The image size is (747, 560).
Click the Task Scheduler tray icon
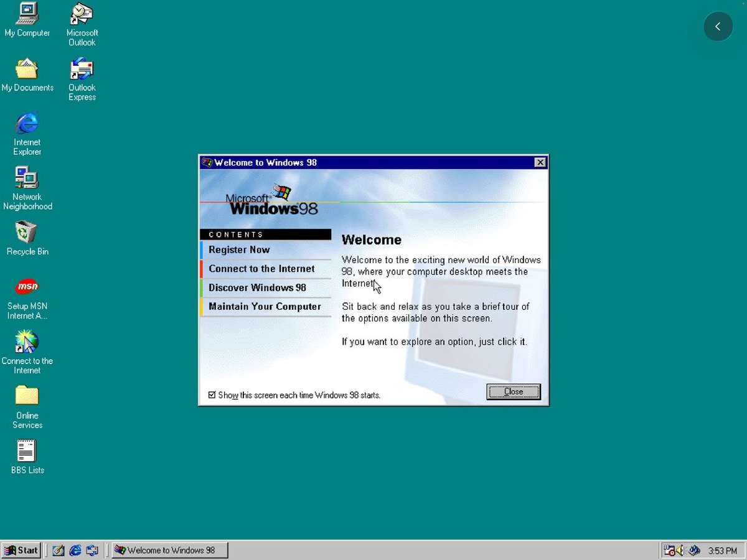(669, 550)
